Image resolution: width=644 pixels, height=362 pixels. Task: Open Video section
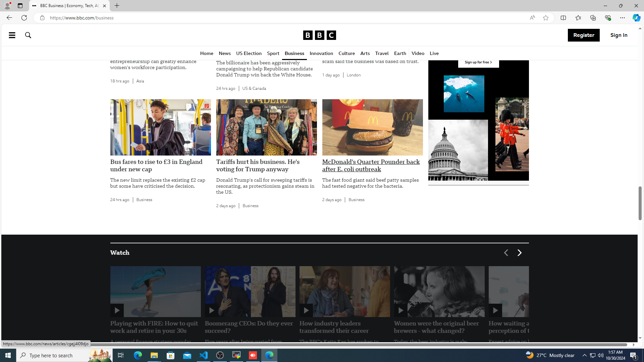pyautogui.click(x=418, y=54)
